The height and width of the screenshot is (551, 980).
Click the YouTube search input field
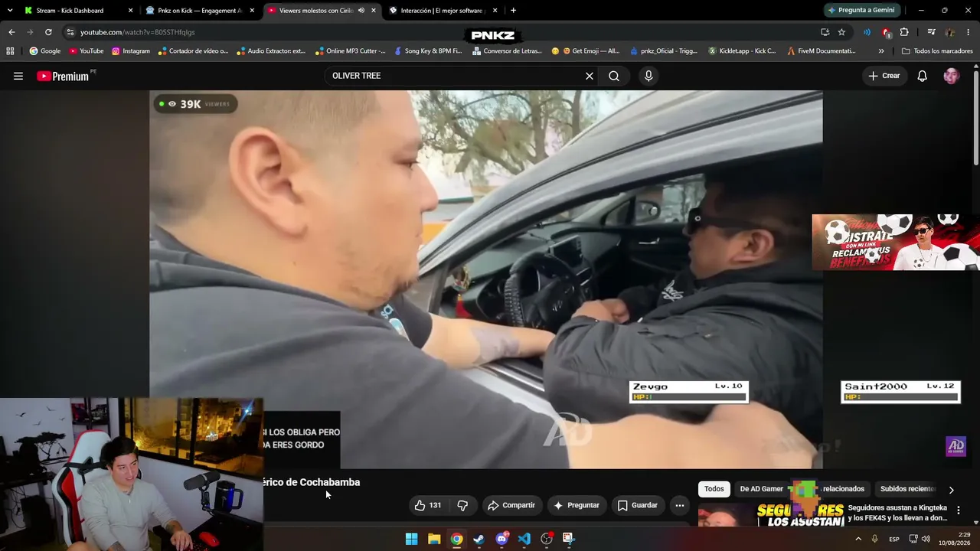[456, 76]
